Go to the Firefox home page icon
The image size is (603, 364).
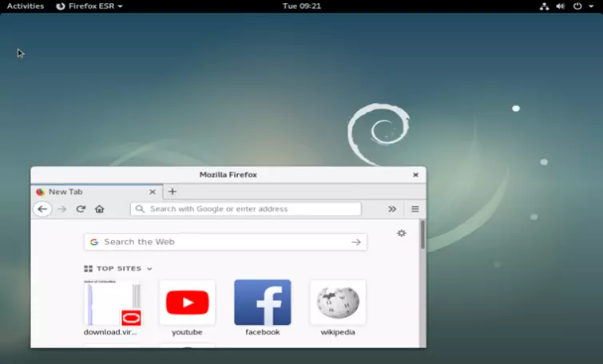(x=99, y=209)
